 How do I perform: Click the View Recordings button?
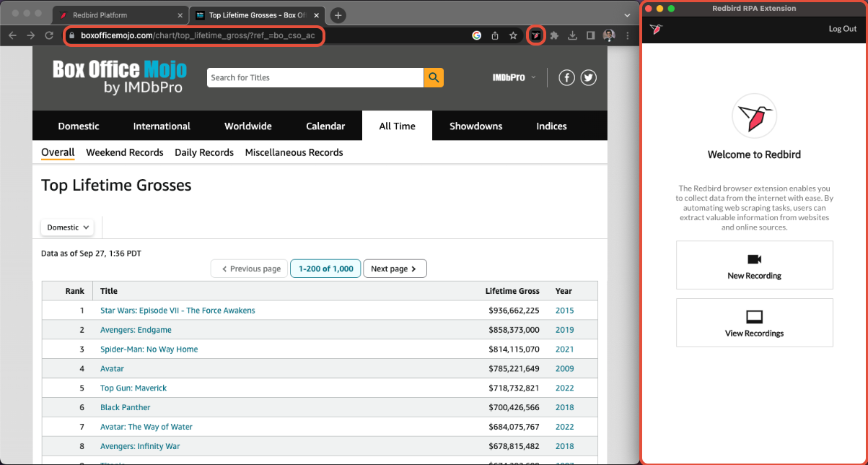tap(754, 323)
